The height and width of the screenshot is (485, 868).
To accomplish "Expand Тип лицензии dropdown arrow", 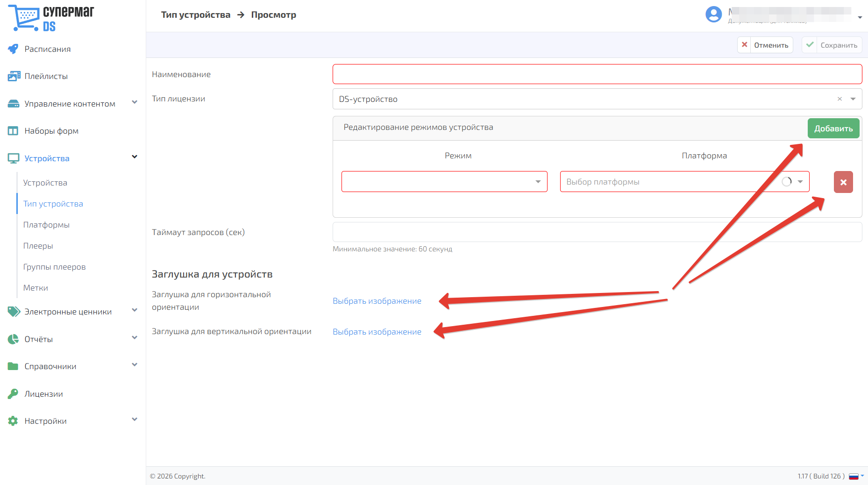I will tap(853, 99).
